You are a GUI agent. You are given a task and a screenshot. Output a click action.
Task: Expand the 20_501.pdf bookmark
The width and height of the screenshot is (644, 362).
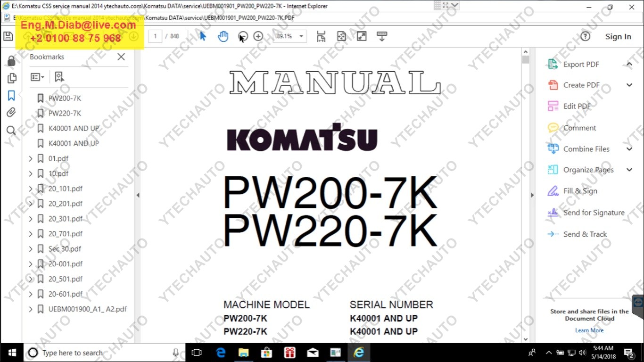click(x=31, y=279)
